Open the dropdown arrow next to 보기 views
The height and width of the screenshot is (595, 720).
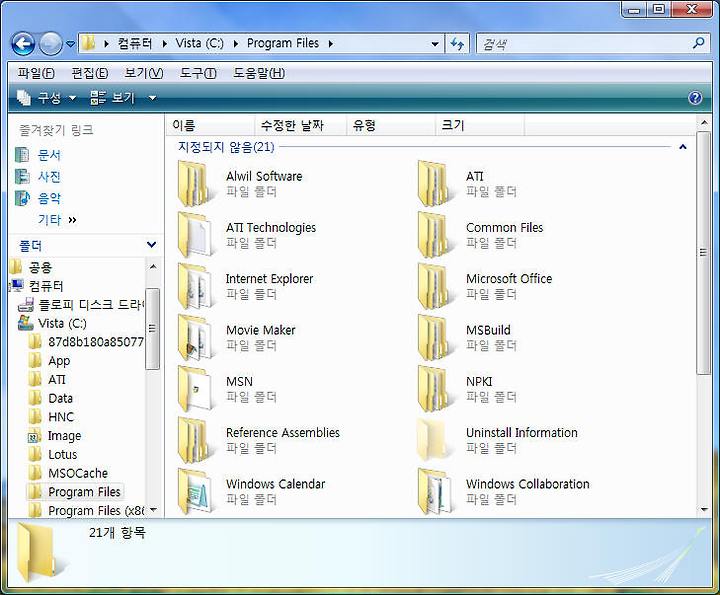[152, 98]
